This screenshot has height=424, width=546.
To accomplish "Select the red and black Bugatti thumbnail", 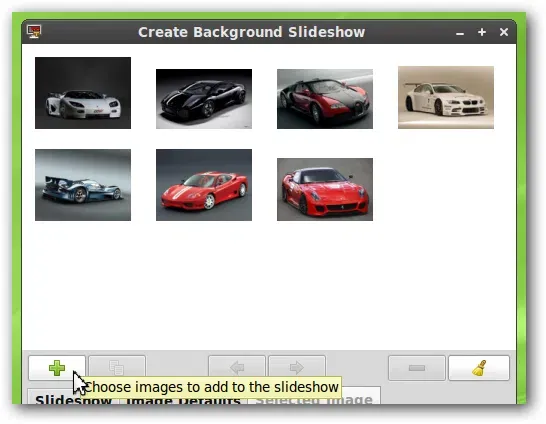I will [x=325, y=99].
